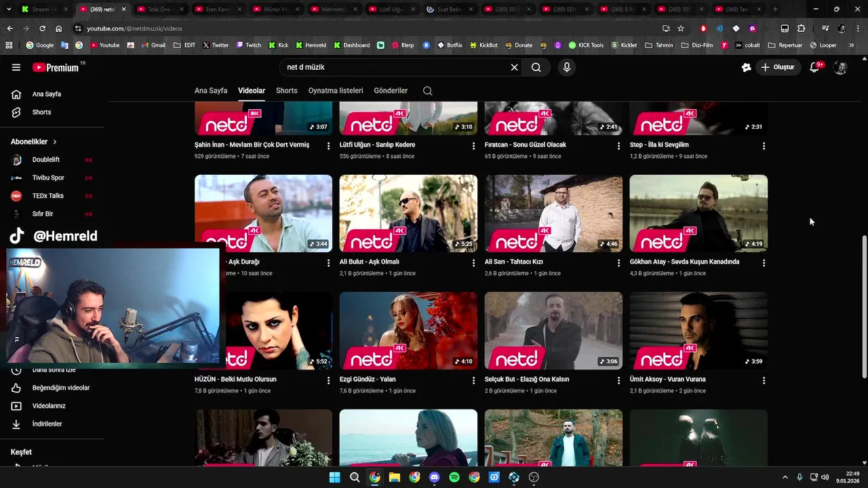Open the Twitch bookmark
Image resolution: width=868 pixels, height=488 pixels.
click(x=248, y=45)
